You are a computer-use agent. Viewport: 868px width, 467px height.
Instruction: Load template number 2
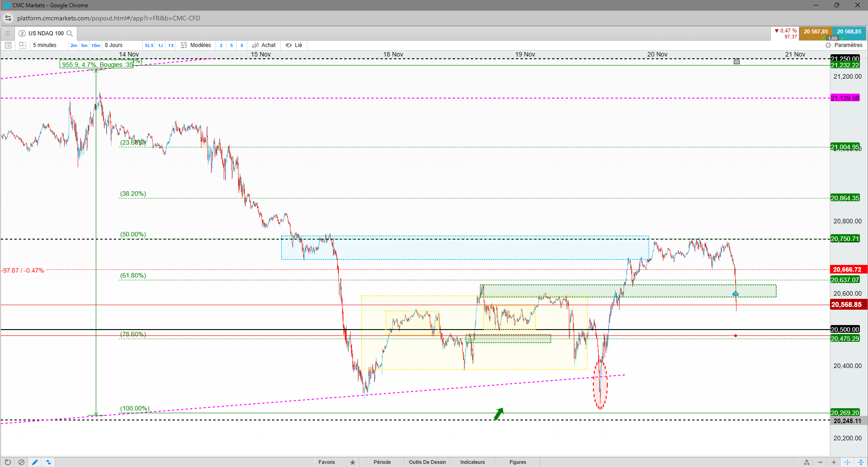(221, 46)
